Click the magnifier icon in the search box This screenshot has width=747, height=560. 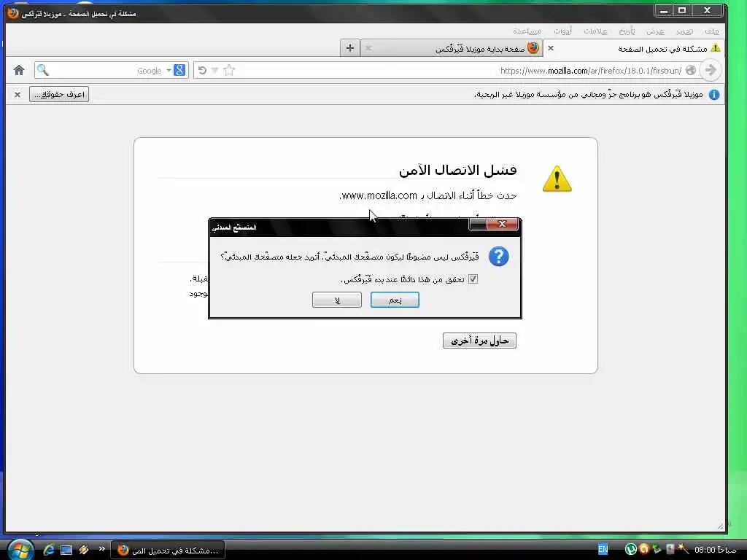[x=43, y=70]
